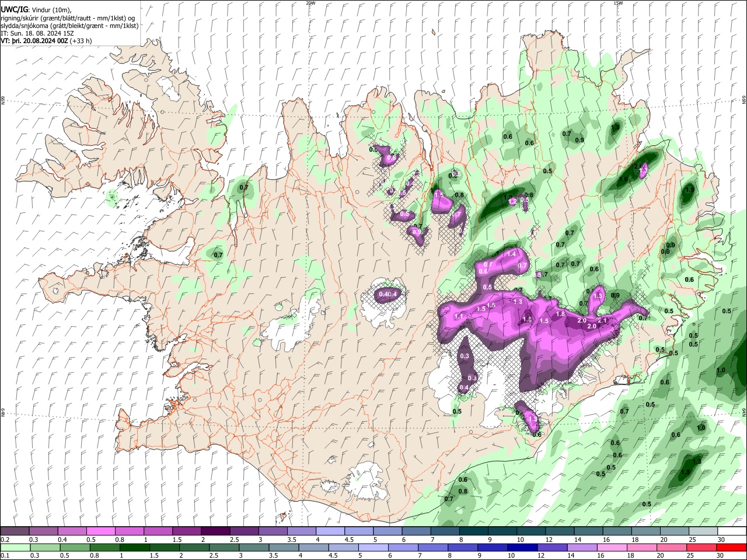Click the UWC/IG title text

[14, 10]
